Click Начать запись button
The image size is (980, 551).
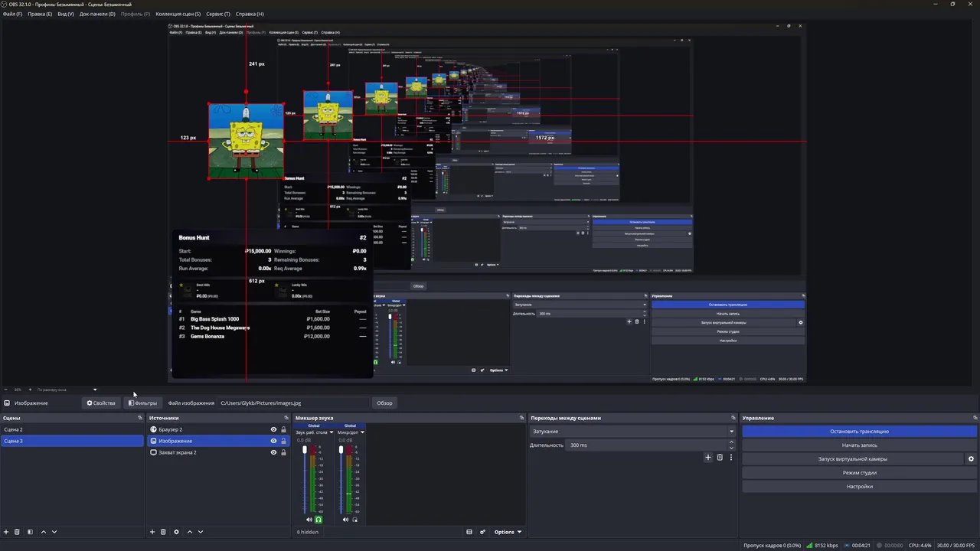(859, 445)
